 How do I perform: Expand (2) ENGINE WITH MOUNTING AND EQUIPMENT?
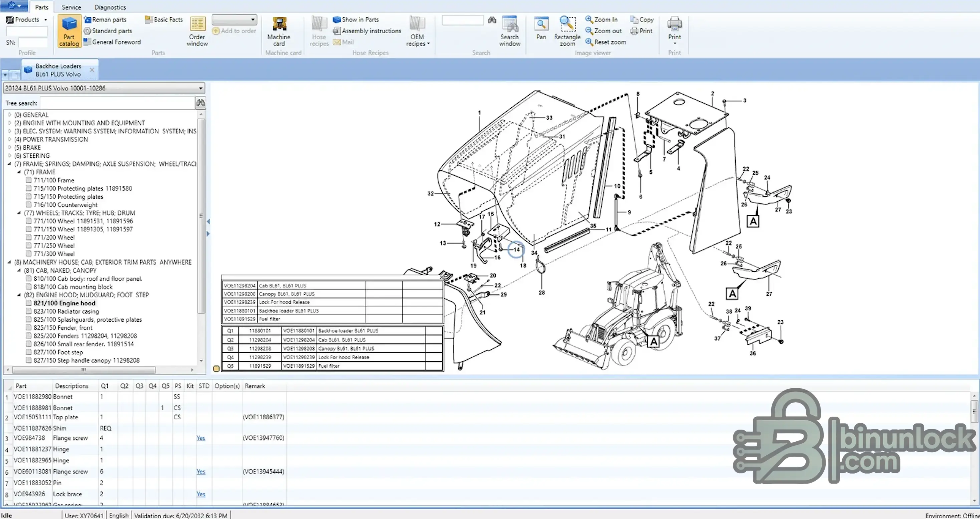point(9,123)
